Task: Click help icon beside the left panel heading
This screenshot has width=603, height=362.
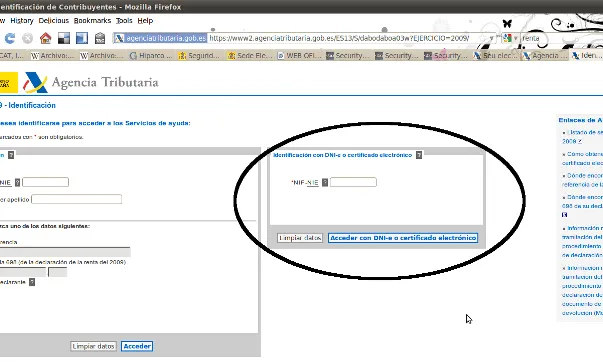Action: coord(11,155)
